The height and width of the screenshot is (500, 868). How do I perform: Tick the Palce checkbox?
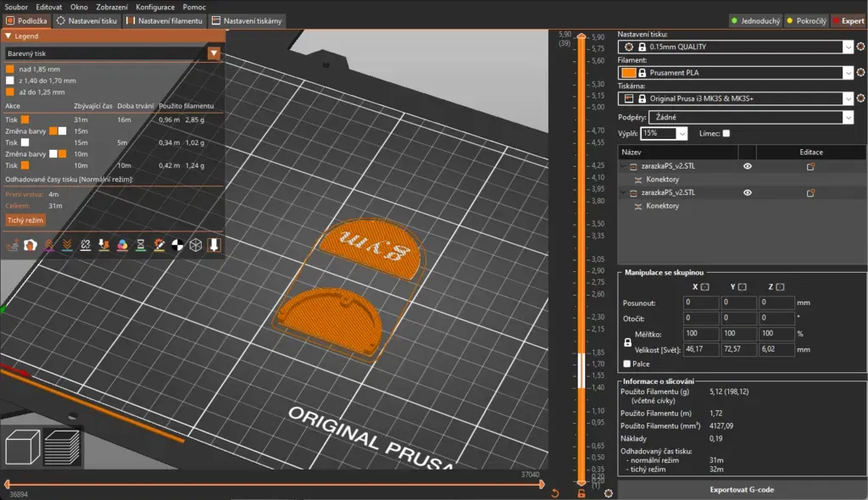[626, 364]
